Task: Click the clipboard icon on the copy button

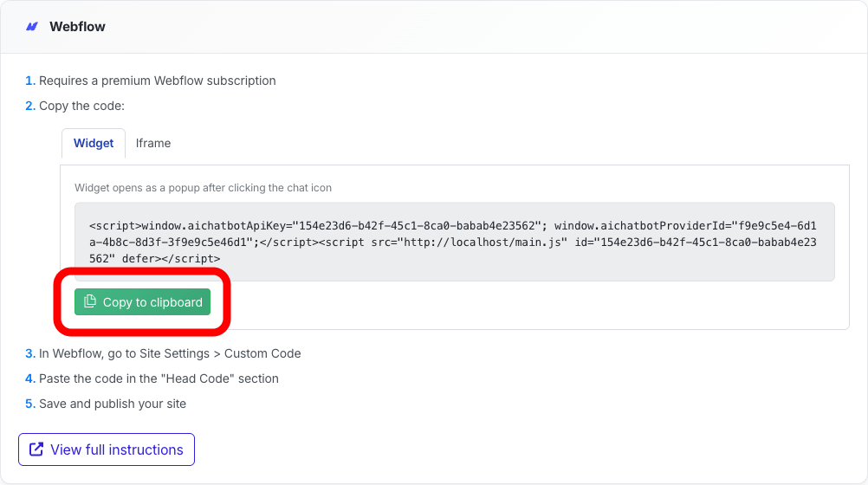Action: [90, 301]
